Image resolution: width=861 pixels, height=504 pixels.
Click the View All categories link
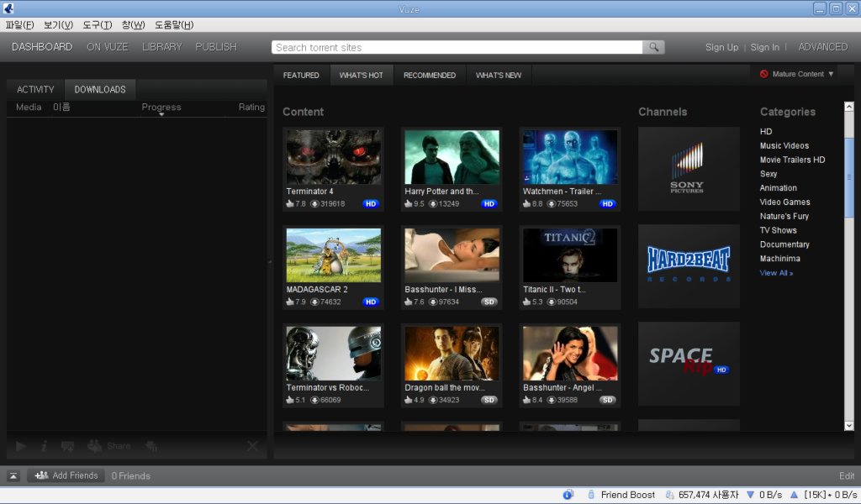[776, 273]
